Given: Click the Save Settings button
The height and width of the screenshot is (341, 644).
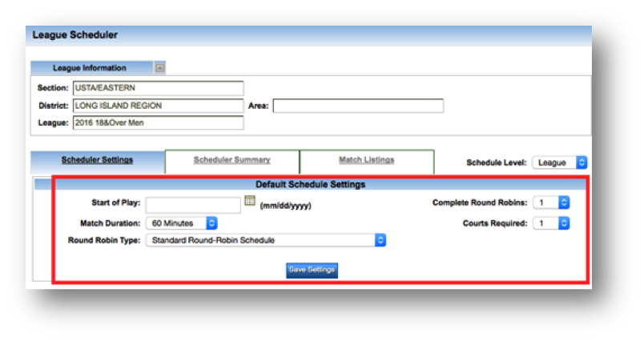Looking at the screenshot, I should tap(312, 270).
